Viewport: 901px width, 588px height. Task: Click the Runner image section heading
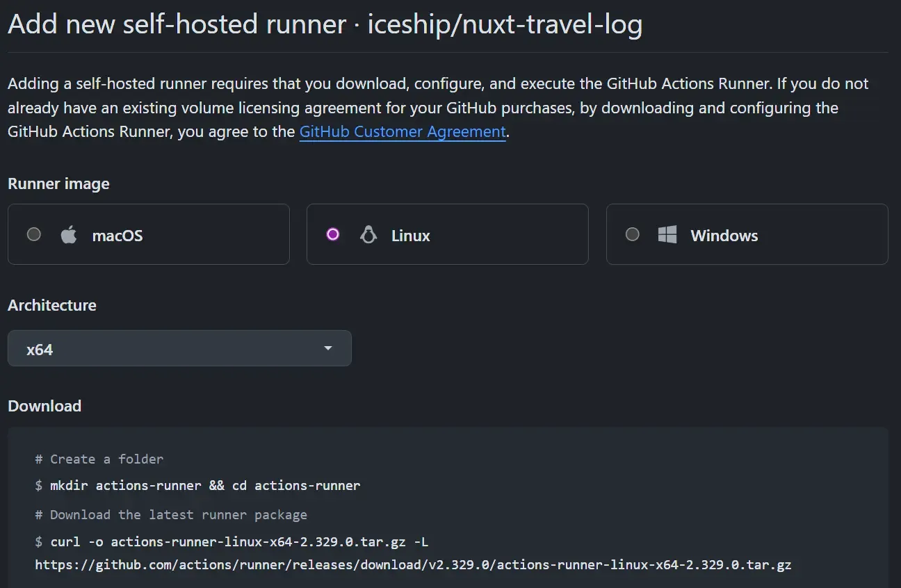point(58,183)
